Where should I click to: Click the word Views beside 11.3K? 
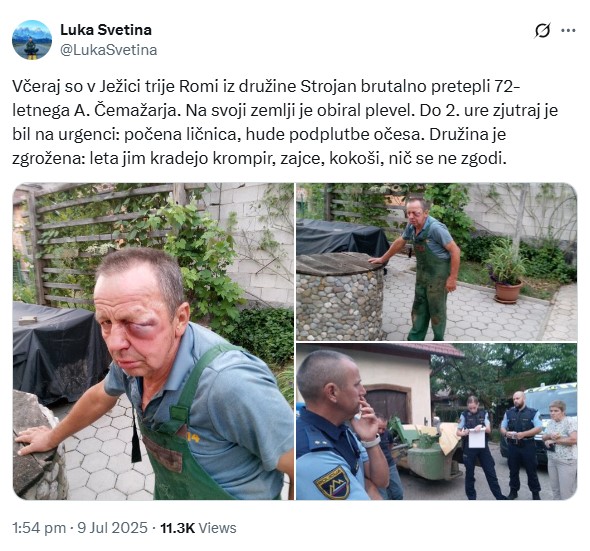pos(217,528)
